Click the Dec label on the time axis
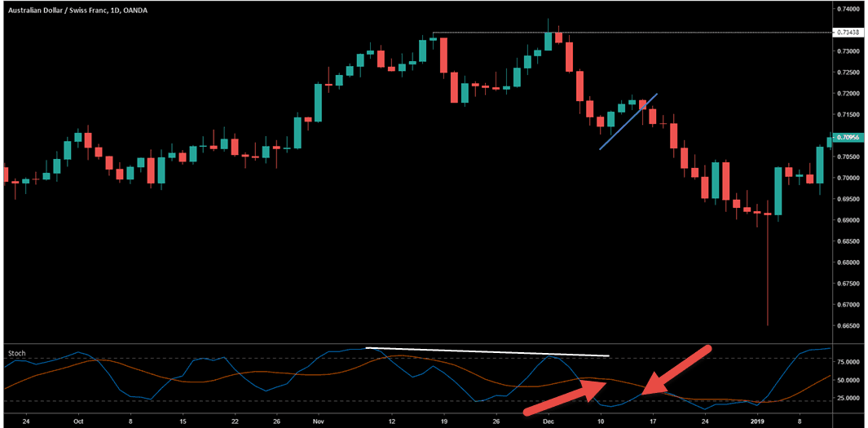Viewport: 868px width, 428px height. 549,422
